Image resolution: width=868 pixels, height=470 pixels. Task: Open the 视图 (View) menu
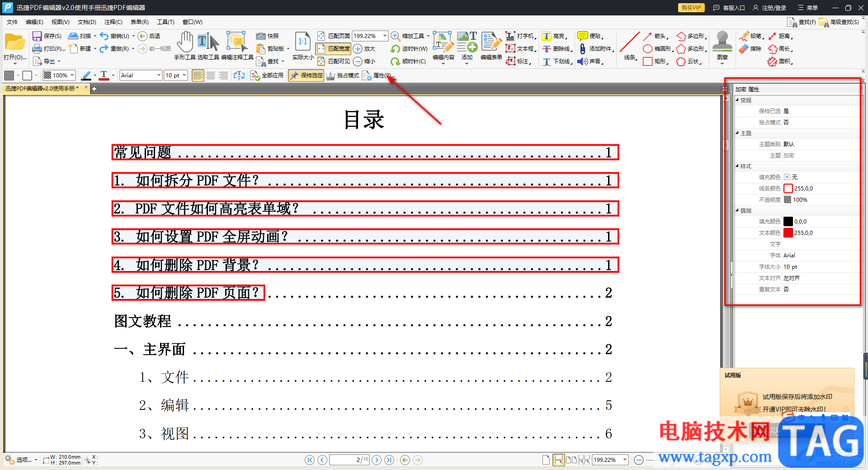click(60, 22)
